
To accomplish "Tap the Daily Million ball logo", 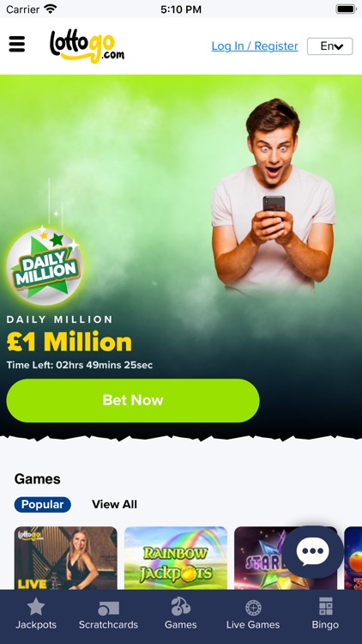I will [x=45, y=267].
